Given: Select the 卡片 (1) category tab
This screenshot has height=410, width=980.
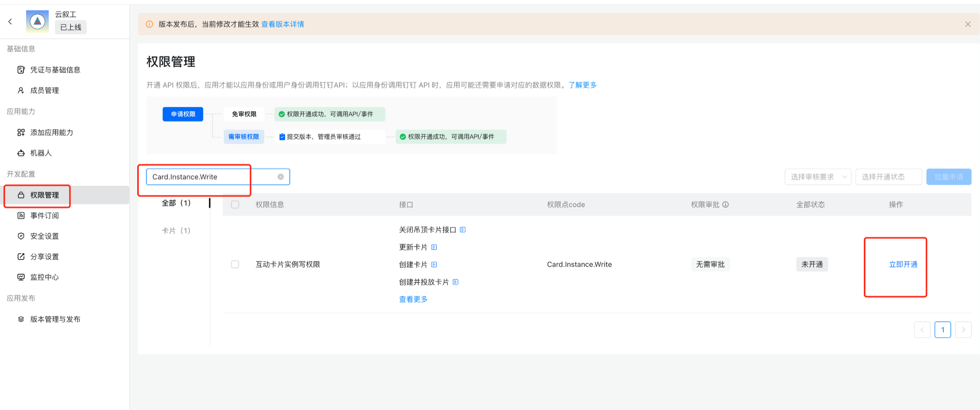Looking at the screenshot, I should (176, 231).
